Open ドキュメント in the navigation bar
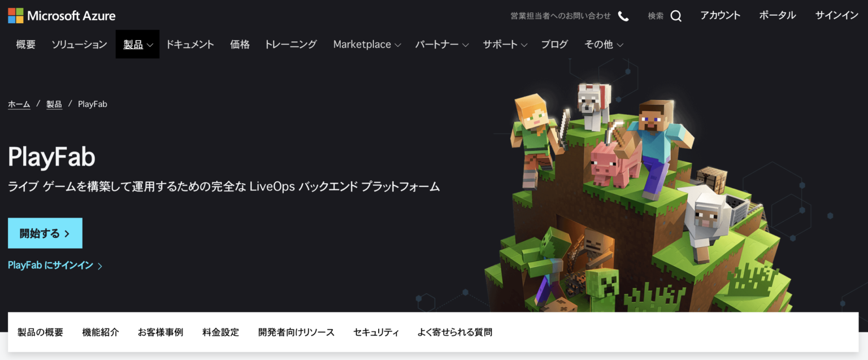 click(190, 44)
